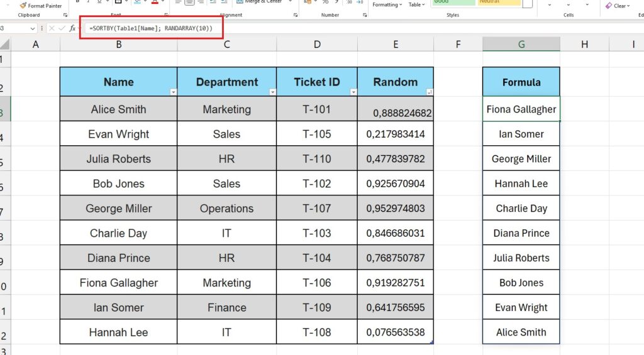Apply the Good cell style

[x=453, y=2]
